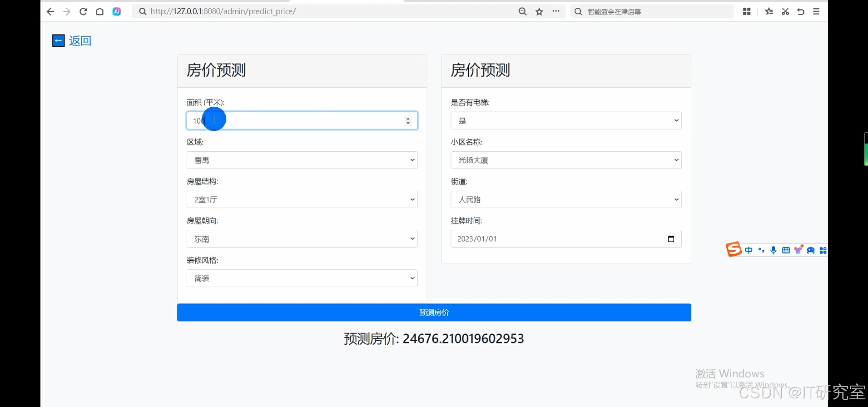Click the 预测房价 submit button
Screen dimensions: 868x407
point(434,313)
